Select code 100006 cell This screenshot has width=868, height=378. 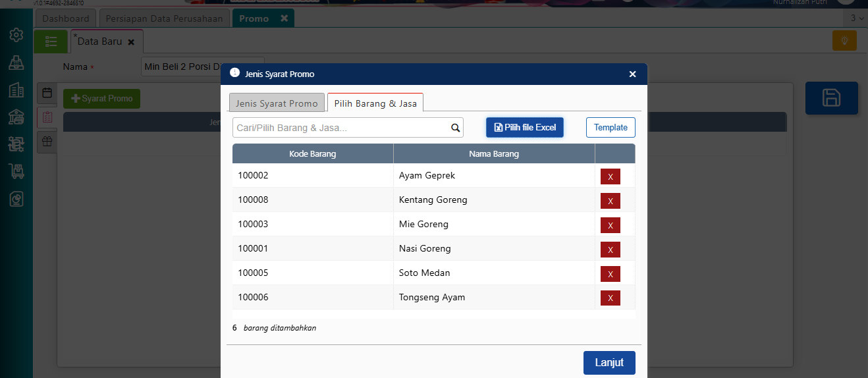(x=313, y=298)
